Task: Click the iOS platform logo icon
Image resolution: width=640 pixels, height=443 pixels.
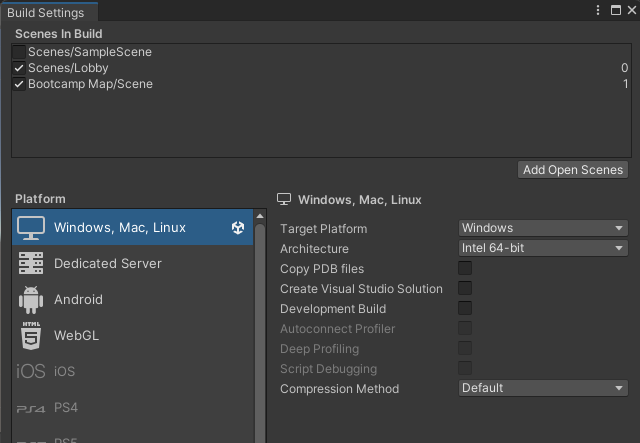Action: [x=31, y=371]
